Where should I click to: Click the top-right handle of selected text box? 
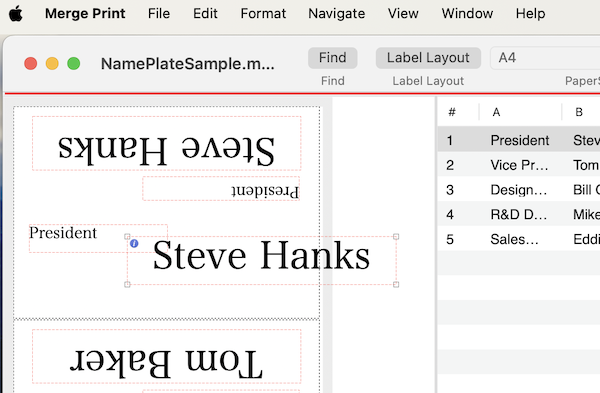pyautogui.click(x=396, y=236)
